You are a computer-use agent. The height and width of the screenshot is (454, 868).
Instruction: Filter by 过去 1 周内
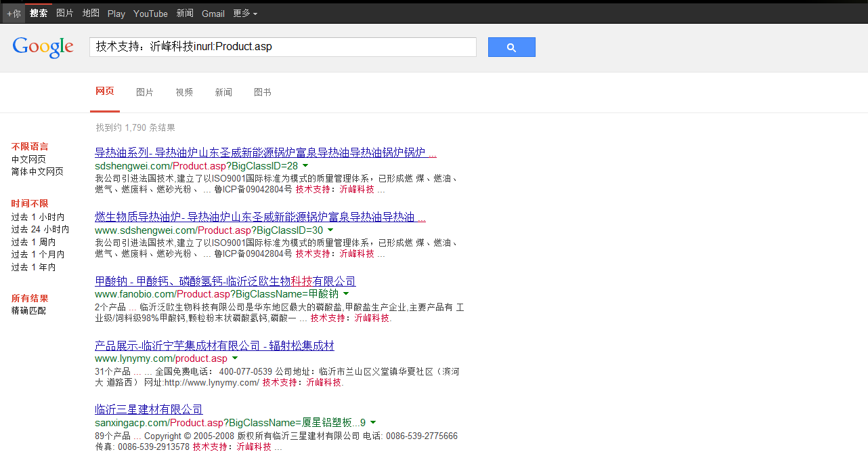[x=33, y=243]
